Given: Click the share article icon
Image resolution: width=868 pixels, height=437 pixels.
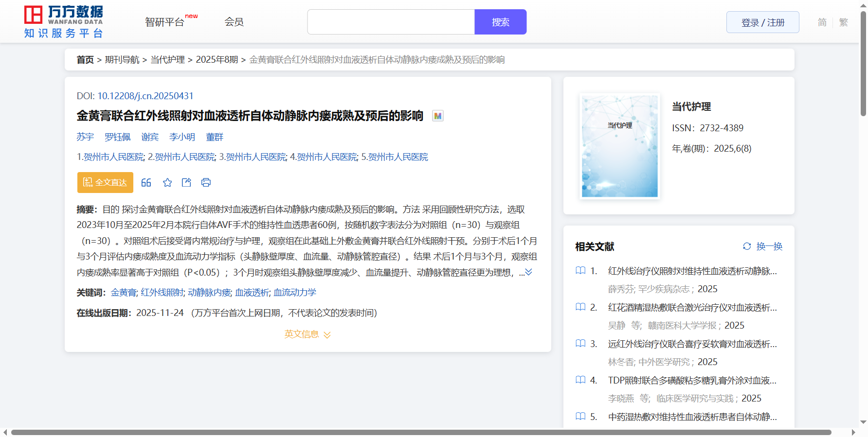Looking at the screenshot, I should tap(186, 183).
